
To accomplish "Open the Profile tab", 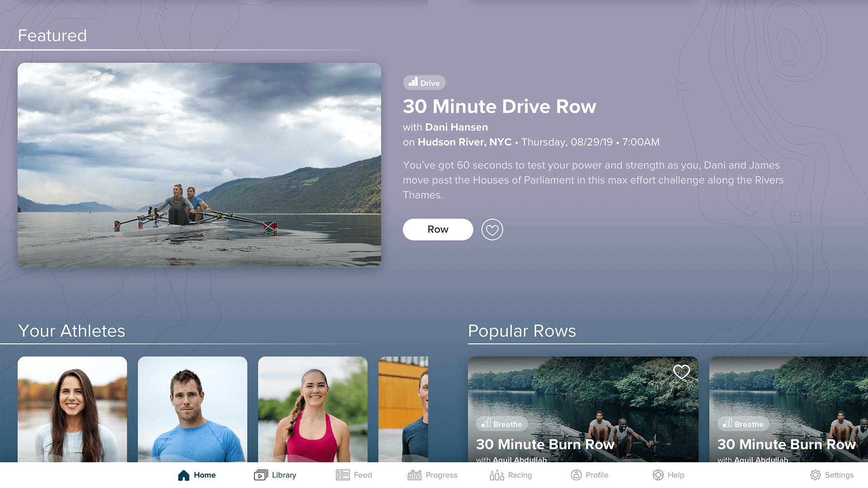I will 597,475.
